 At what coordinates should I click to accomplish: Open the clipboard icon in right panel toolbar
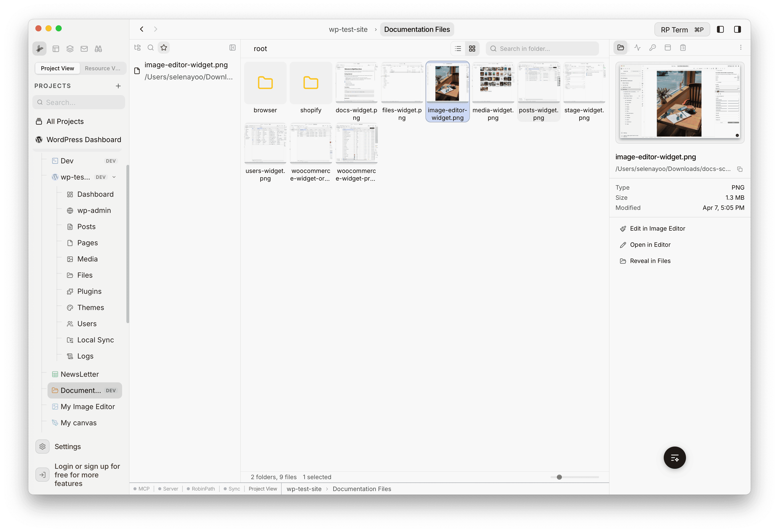click(x=683, y=48)
